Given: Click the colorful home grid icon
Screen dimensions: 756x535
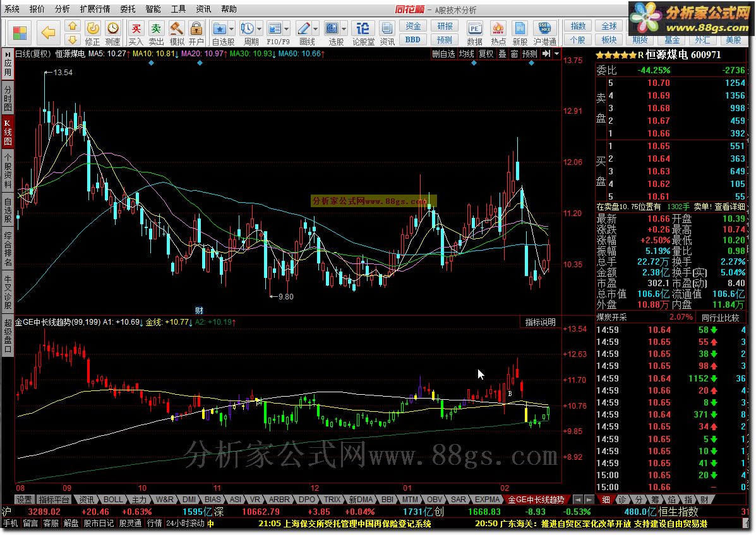Looking at the screenshot, I should (20, 33).
